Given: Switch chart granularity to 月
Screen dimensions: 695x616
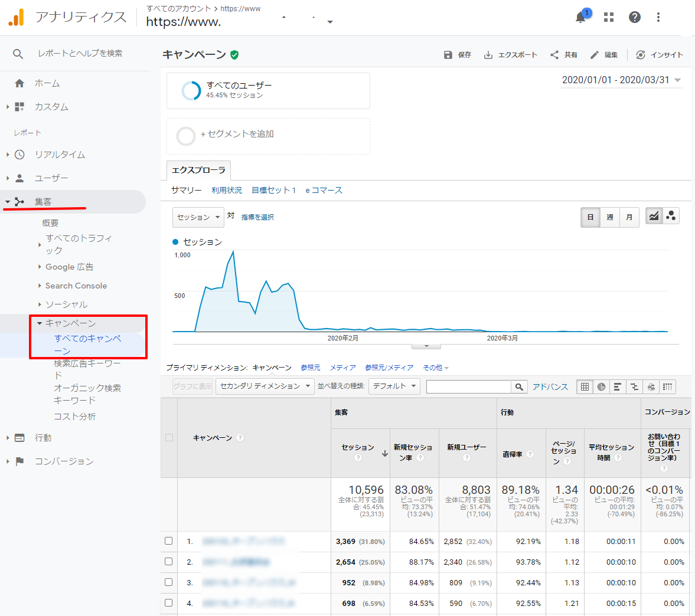Looking at the screenshot, I should [x=629, y=217].
